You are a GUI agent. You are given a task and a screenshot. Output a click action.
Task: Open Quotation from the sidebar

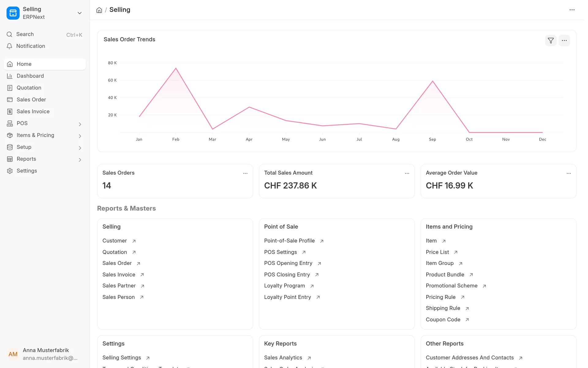[x=45, y=88]
